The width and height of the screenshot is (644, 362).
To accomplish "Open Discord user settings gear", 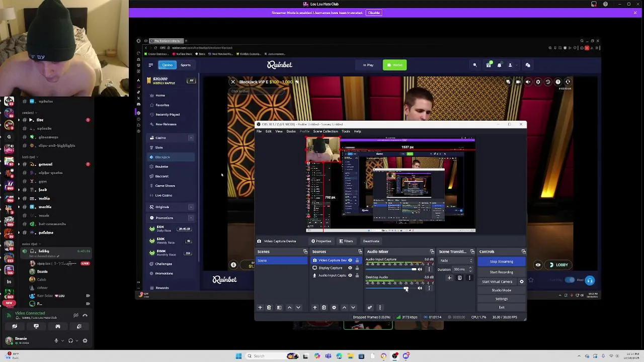I will [85, 340].
